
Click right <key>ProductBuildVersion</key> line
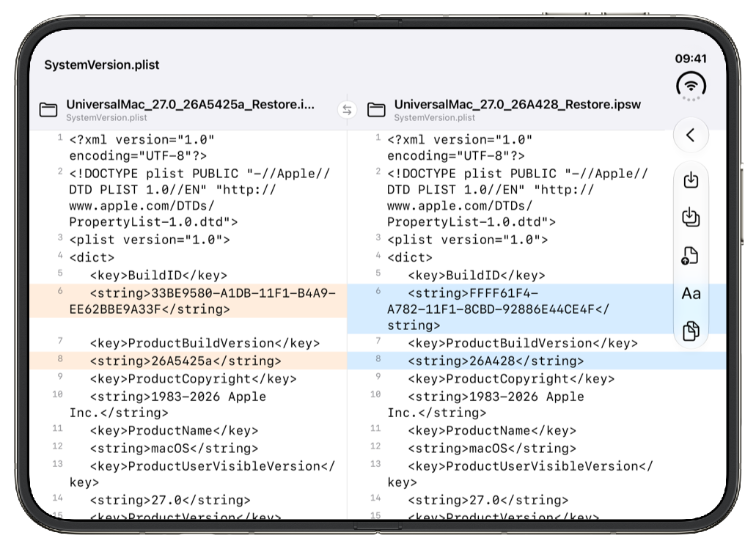click(523, 343)
